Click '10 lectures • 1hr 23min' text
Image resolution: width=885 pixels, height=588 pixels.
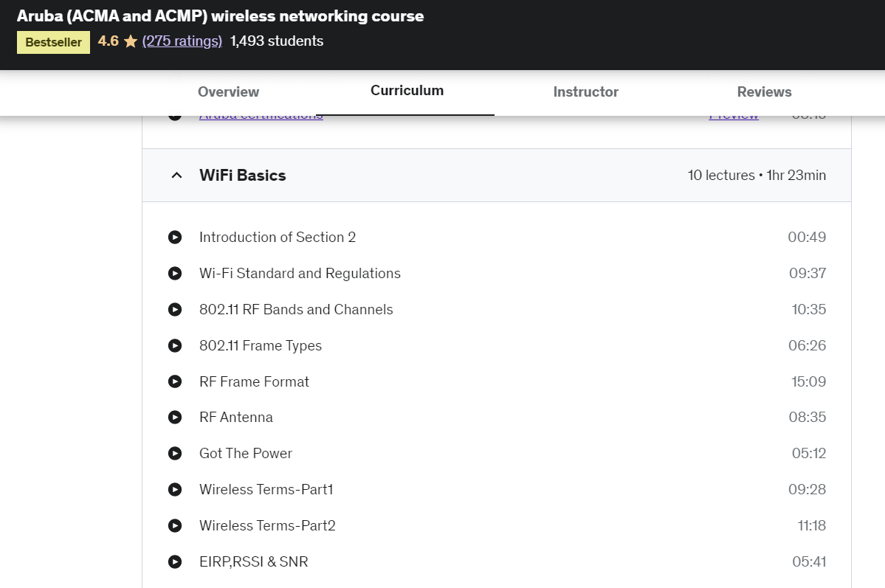pyautogui.click(x=757, y=176)
